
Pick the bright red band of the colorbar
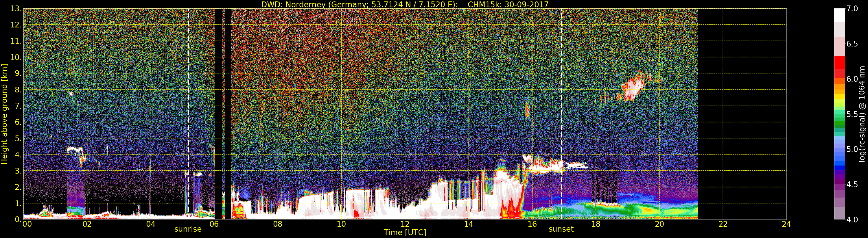point(839,63)
